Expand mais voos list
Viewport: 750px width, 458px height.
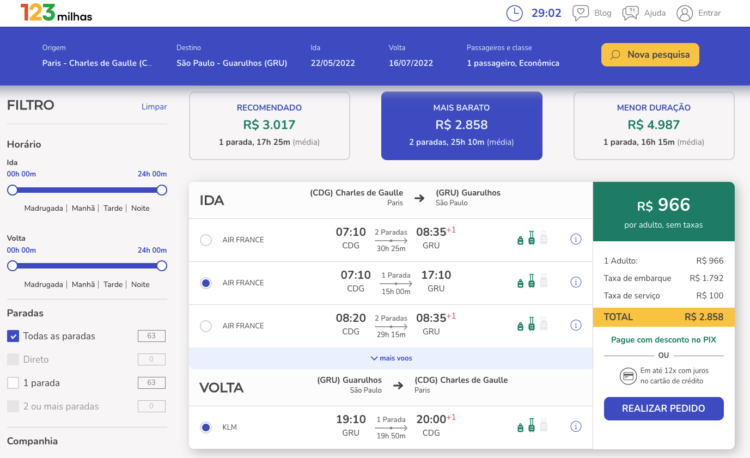(x=390, y=357)
